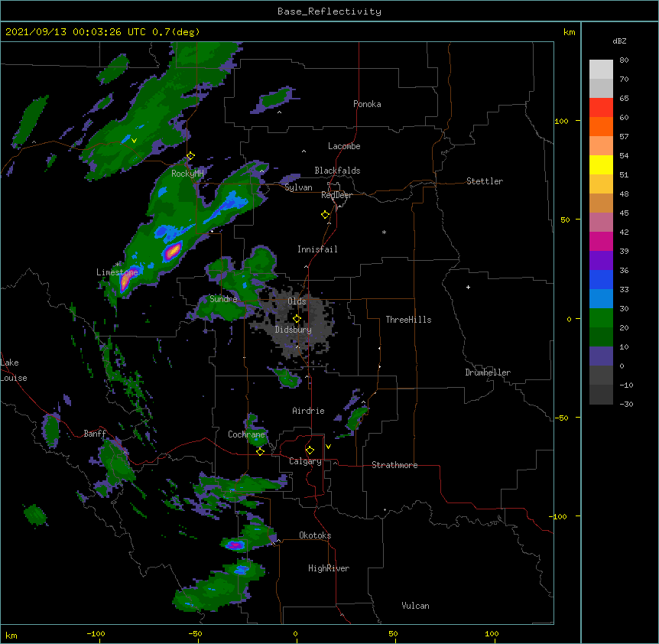
Task: Select the Airdrie label
Action: pyautogui.click(x=309, y=411)
